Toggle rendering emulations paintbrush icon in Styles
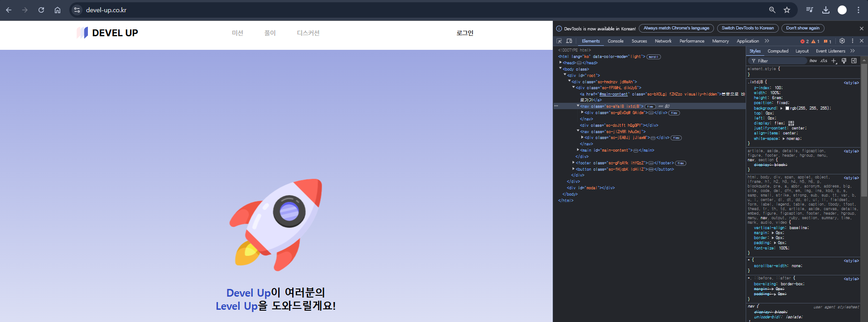The height and width of the screenshot is (322, 868). 844,61
